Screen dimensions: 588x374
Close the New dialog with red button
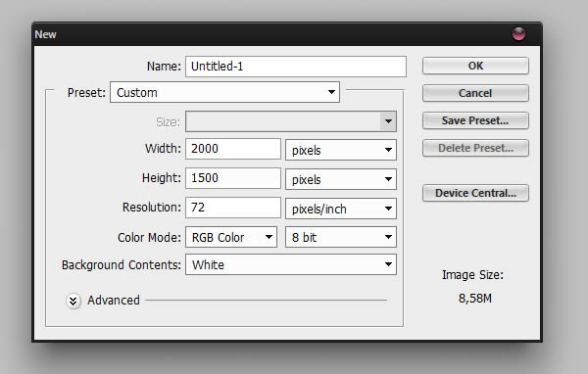(518, 34)
